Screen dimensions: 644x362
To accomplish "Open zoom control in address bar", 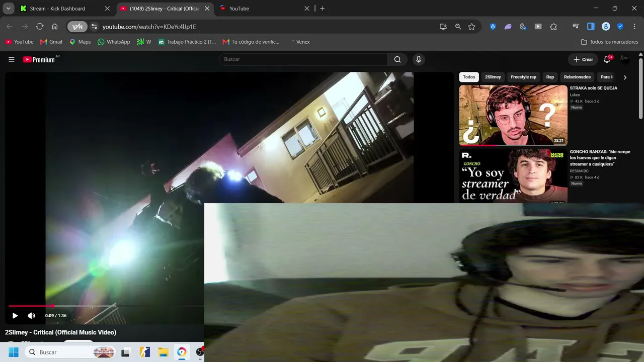I will click(458, 27).
